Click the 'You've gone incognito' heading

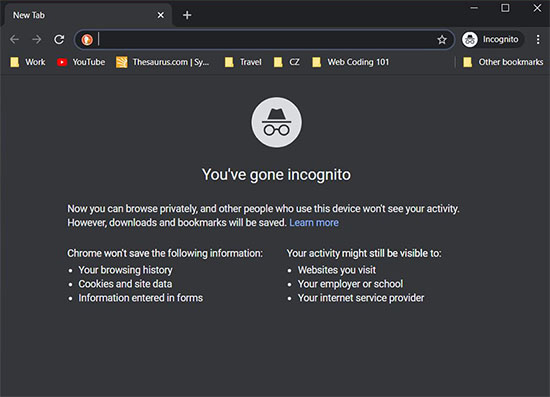(276, 174)
